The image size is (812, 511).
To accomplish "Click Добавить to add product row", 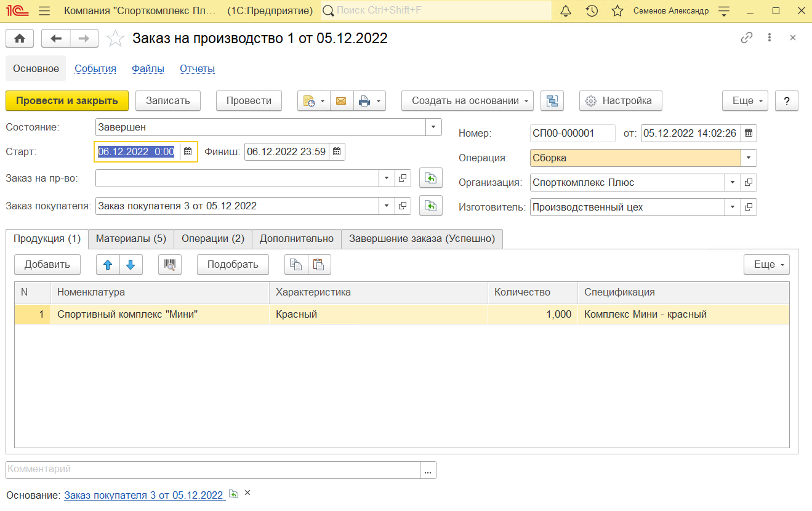I will point(47,265).
